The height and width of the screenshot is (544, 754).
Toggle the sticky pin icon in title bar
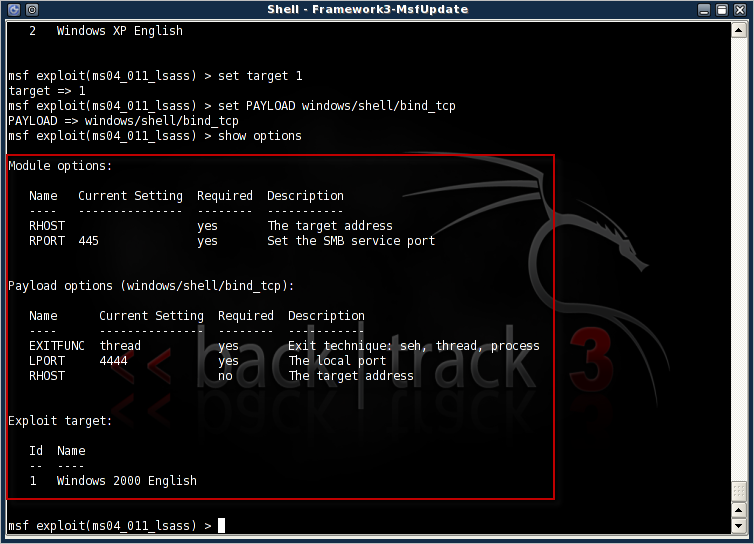pyautogui.click(x=32, y=10)
